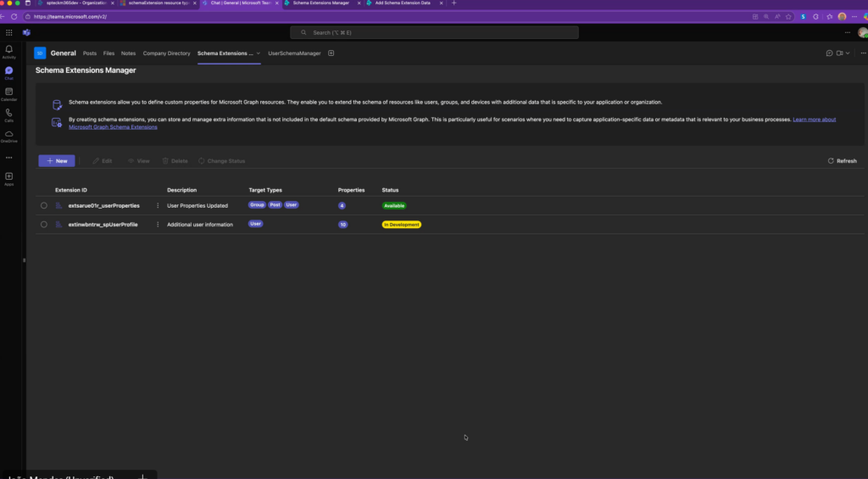Switch to the UserSchemaManager tab
The image size is (868, 479).
point(294,53)
